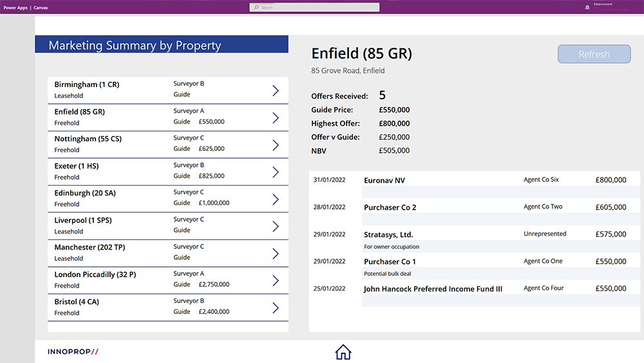644x363 pixels.
Task: Open London Piccadilly (32 P) details chevron
Action: pyautogui.click(x=276, y=280)
